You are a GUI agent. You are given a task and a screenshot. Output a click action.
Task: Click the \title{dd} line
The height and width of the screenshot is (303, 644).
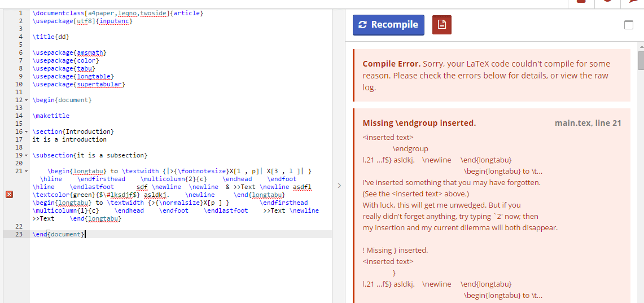point(51,37)
